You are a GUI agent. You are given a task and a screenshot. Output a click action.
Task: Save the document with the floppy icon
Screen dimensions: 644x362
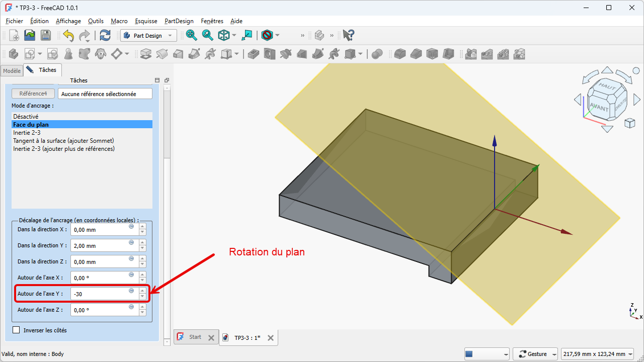[46, 35]
